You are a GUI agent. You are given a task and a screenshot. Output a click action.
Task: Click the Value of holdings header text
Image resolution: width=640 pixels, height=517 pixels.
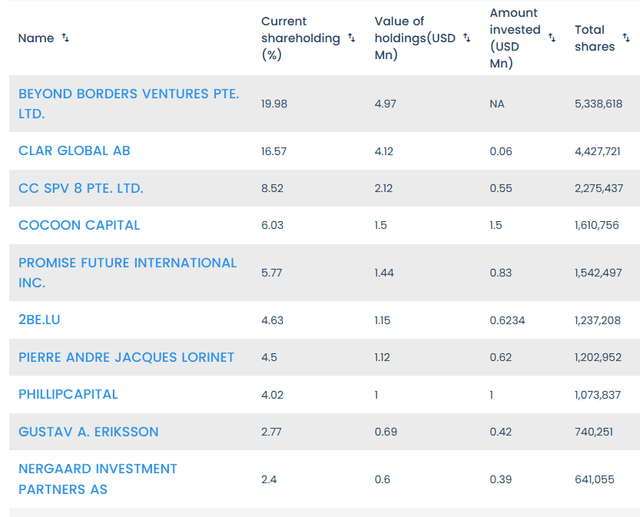pos(414,38)
